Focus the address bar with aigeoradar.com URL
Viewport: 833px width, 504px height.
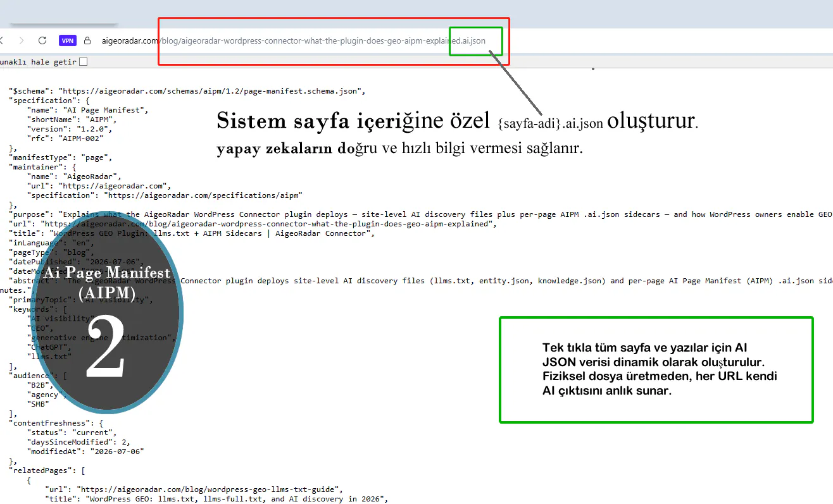point(294,41)
